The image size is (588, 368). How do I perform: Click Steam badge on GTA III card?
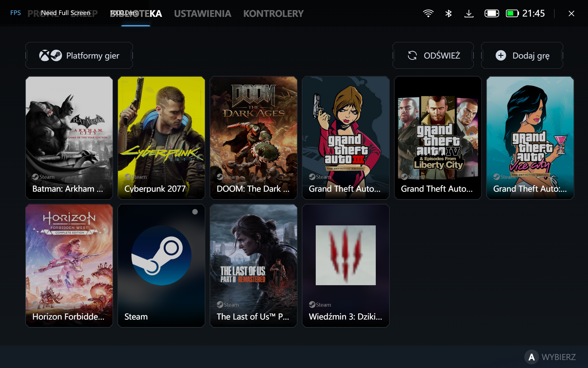pyautogui.click(x=320, y=177)
